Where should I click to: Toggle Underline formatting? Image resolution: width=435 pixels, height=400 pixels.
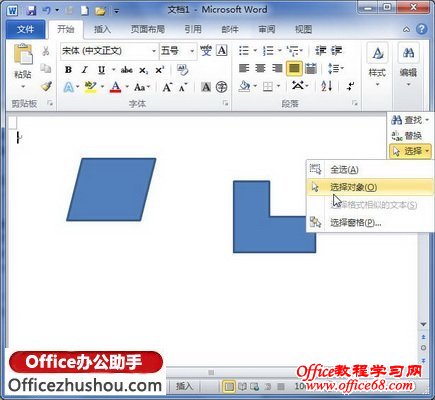tap(101, 70)
